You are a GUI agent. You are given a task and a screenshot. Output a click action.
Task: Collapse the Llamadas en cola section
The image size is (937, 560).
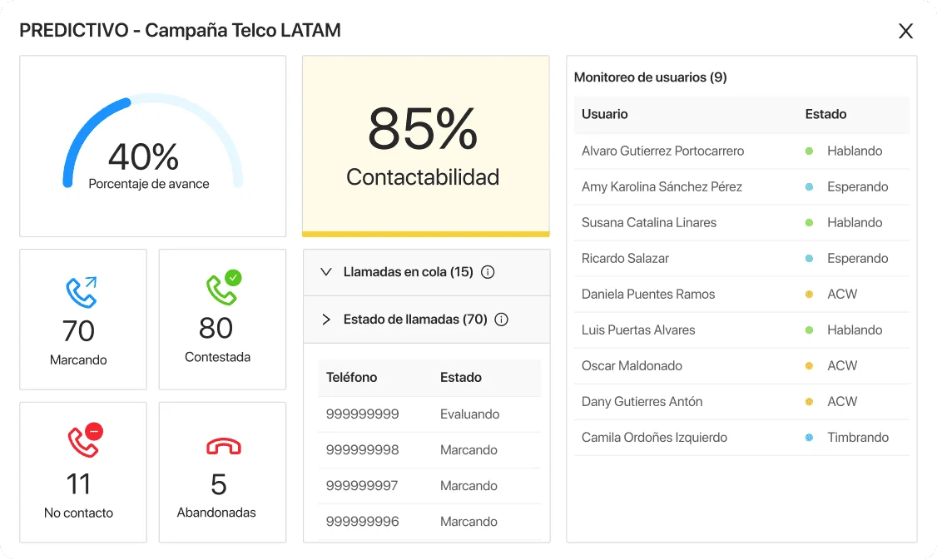(325, 272)
